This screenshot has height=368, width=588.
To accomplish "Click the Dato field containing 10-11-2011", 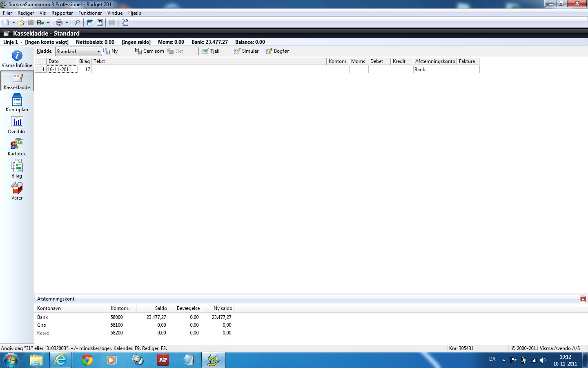I will click(x=62, y=70).
